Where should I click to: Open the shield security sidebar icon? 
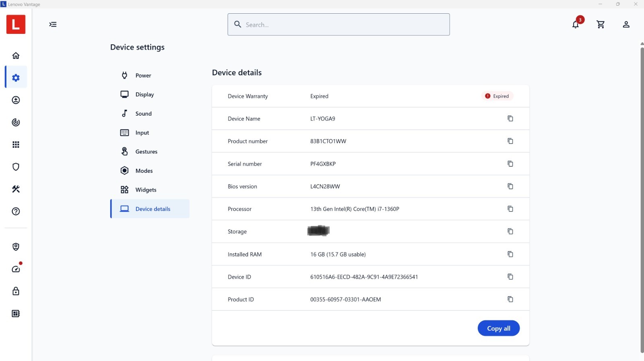click(16, 167)
